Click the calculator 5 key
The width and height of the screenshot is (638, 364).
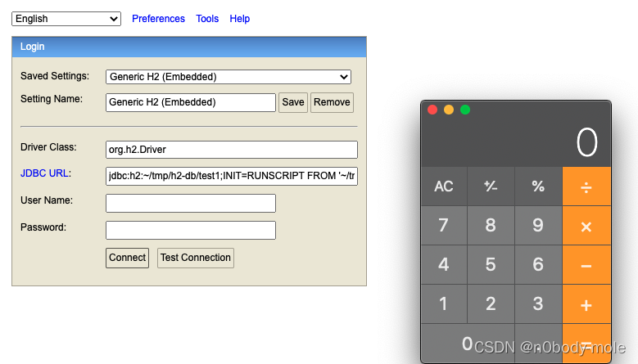tap(491, 264)
